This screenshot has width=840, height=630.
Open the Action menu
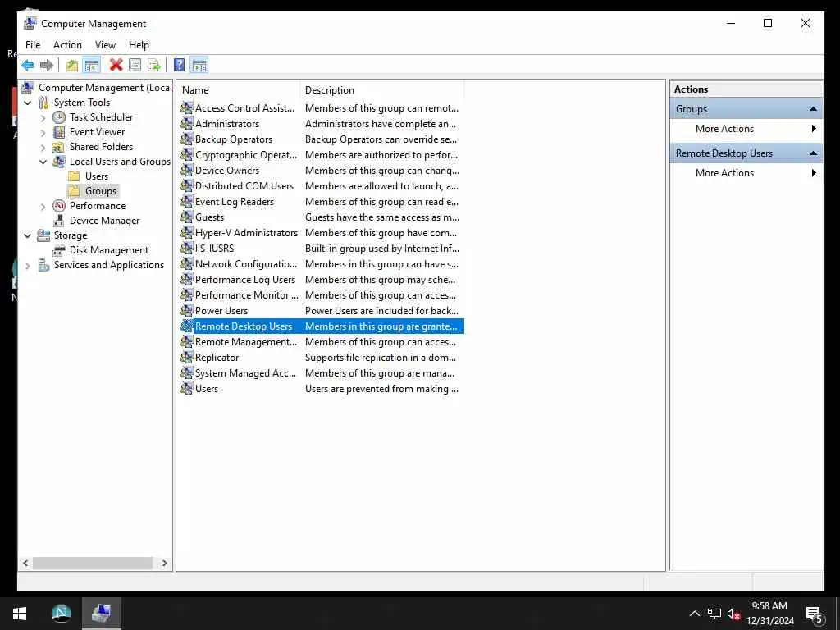[x=67, y=45]
